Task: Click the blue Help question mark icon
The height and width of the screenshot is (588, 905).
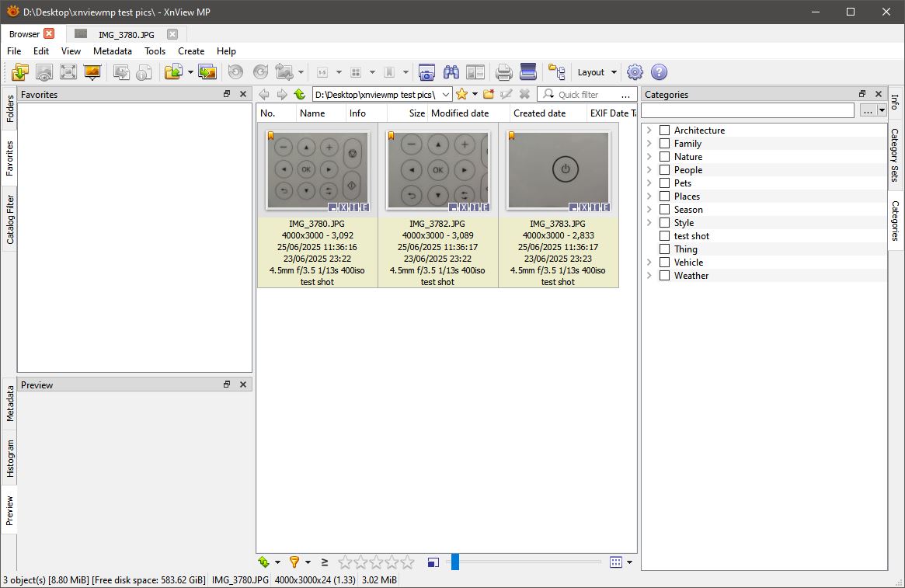Action: tap(659, 72)
